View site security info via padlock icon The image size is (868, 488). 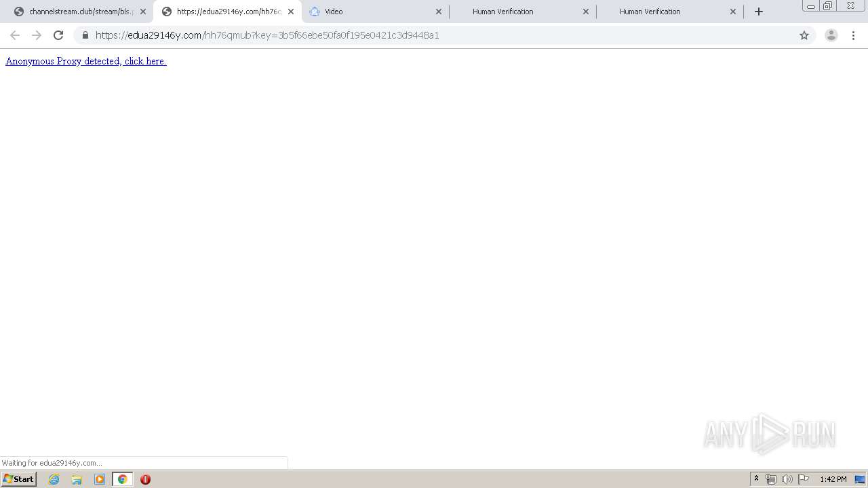coord(85,35)
